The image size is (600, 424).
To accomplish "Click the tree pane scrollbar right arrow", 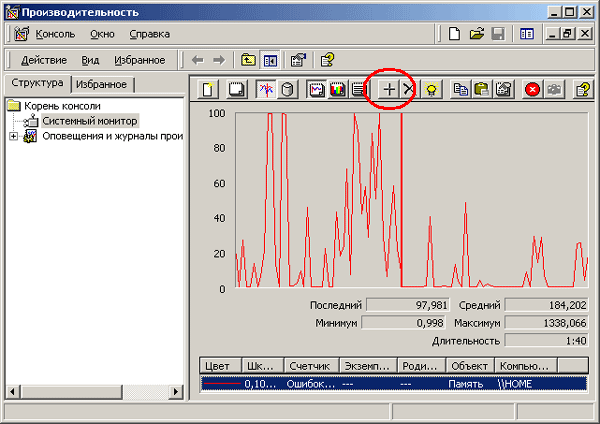I will [176, 391].
